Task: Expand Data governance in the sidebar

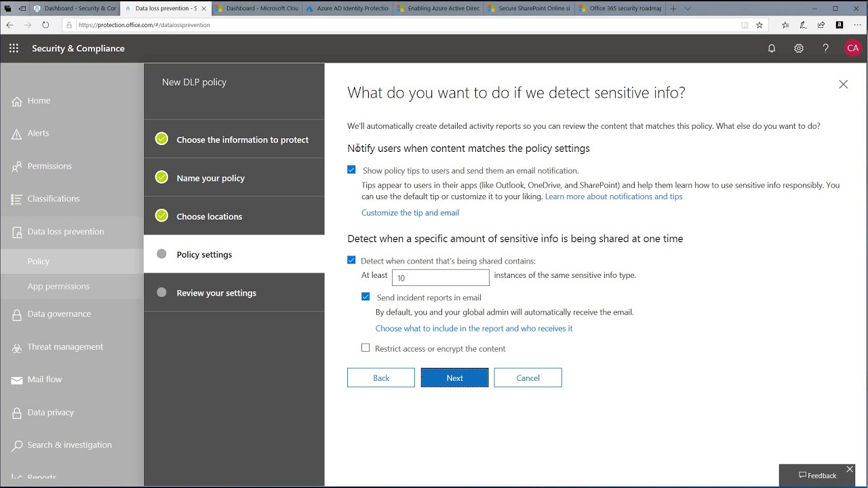Action: click(59, 314)
